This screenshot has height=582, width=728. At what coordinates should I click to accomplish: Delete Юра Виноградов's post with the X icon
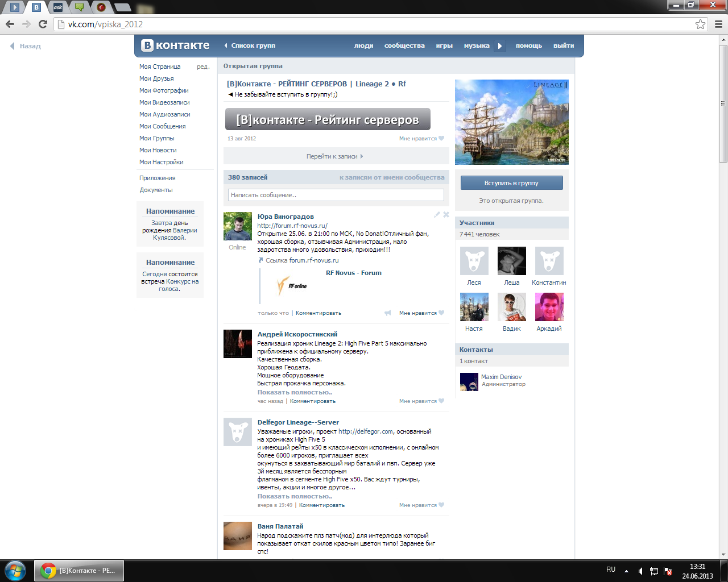click(x=446, y=215)
